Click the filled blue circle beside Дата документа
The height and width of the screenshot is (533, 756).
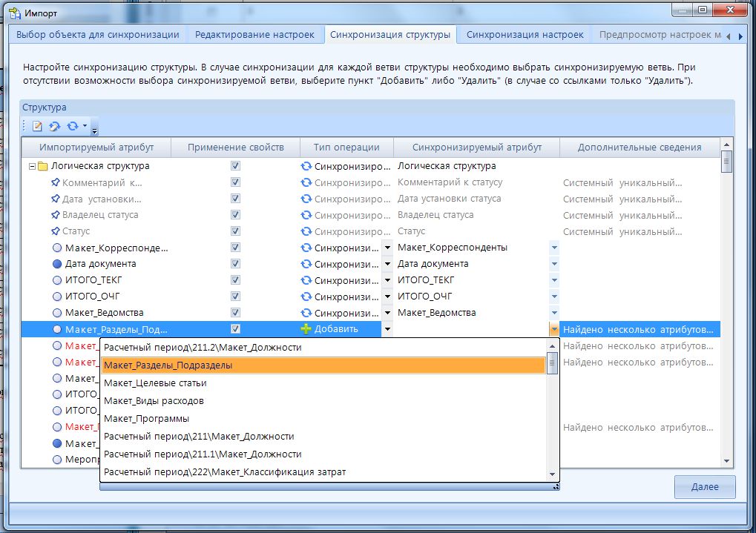tap(57, 264)
